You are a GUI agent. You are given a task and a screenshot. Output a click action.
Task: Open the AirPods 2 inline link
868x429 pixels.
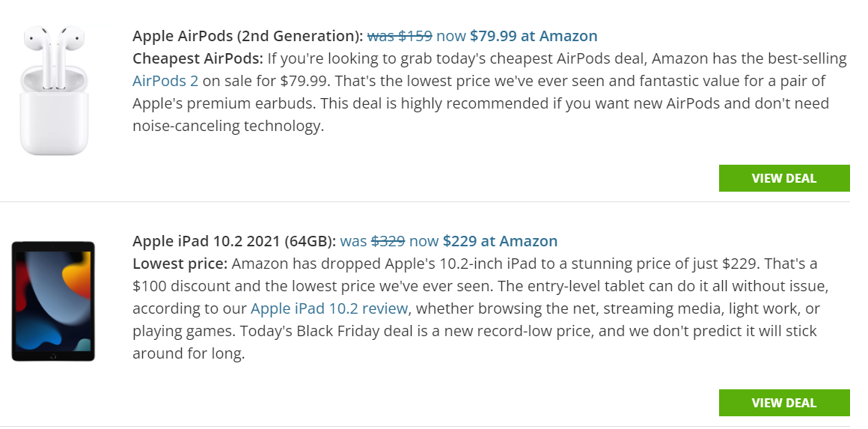(x=165, y=81)
